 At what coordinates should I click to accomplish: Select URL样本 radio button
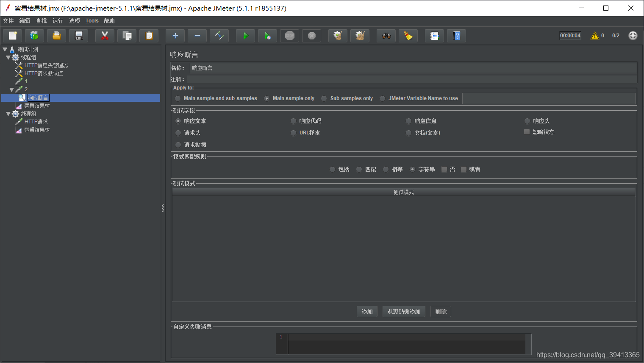tap(293, 133)
